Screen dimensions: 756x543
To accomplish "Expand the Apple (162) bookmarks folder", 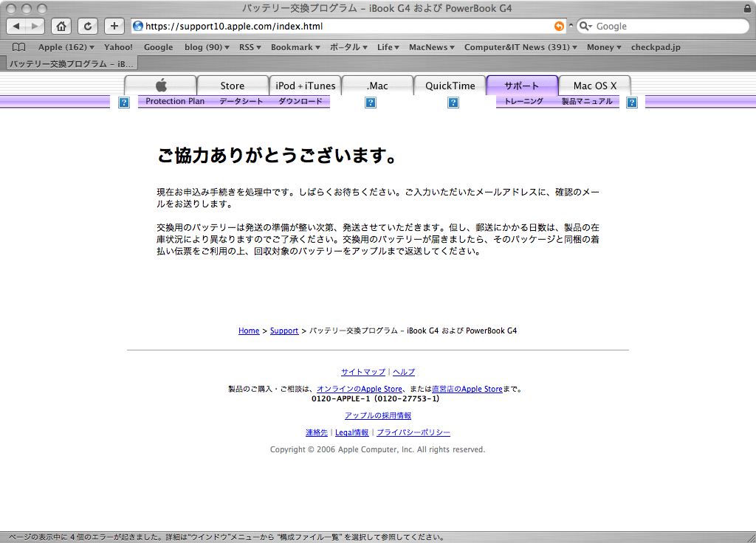I will [x=66, y=47].
